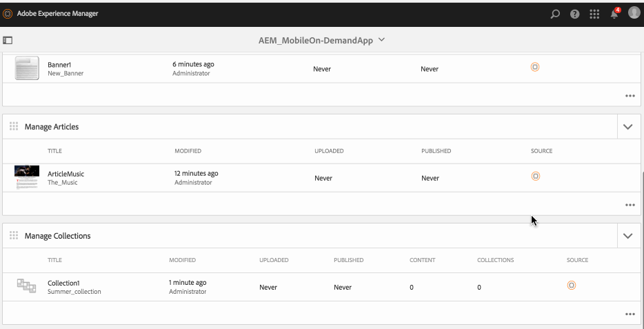644x329 pixels.
Task: Click the AEM source icon for ArticleMusic
Action: [535, 177]
